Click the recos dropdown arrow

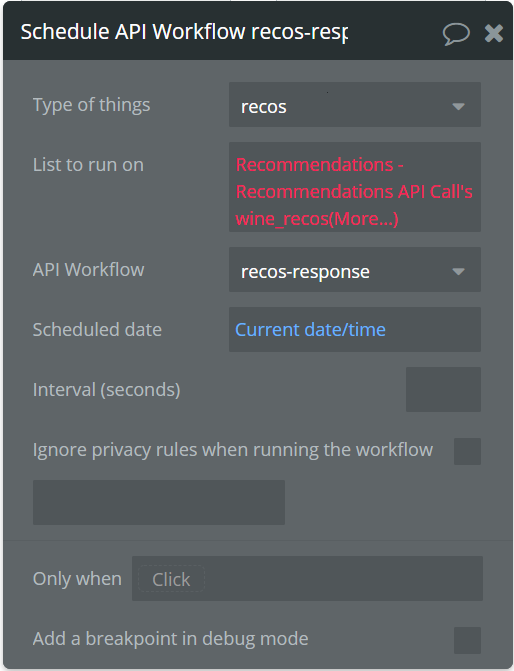pos(458,107)
